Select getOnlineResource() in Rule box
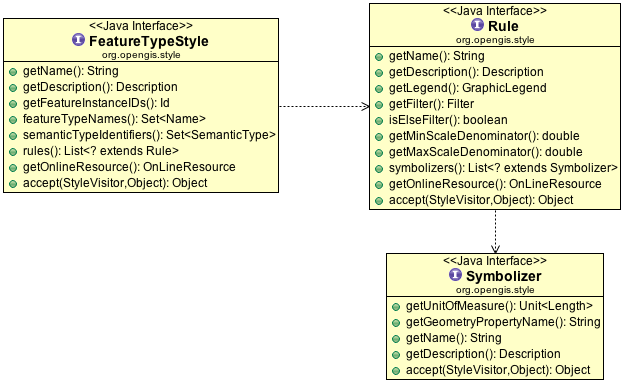 tap(495, 184)
